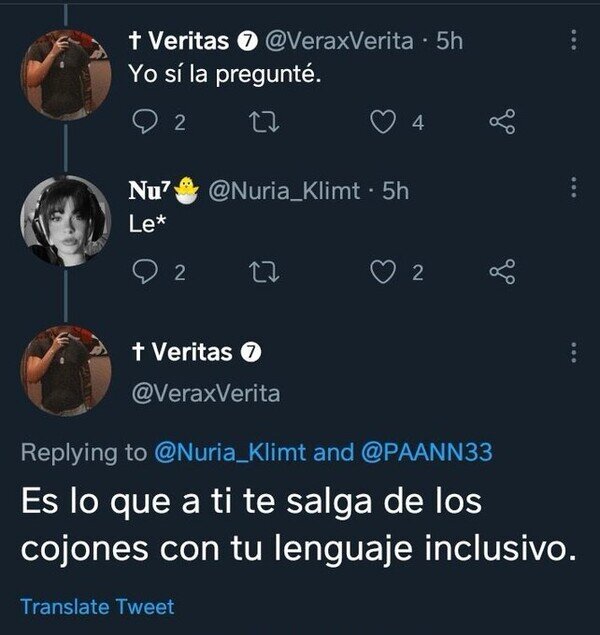Share Nuria_Klimt's 'Le*' tweet
The height and width of the screenshot is (635, 600).
pyautogui.click(x=502, y=273)
